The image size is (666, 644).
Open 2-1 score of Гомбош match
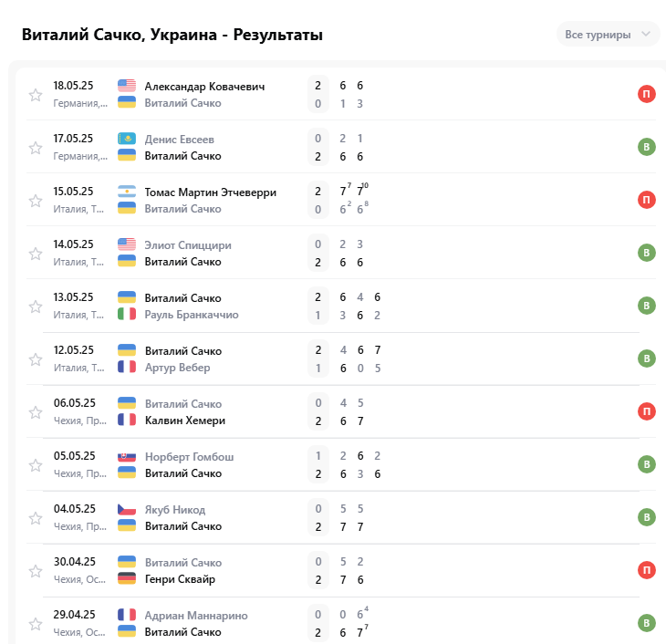[x=318, y=464]
